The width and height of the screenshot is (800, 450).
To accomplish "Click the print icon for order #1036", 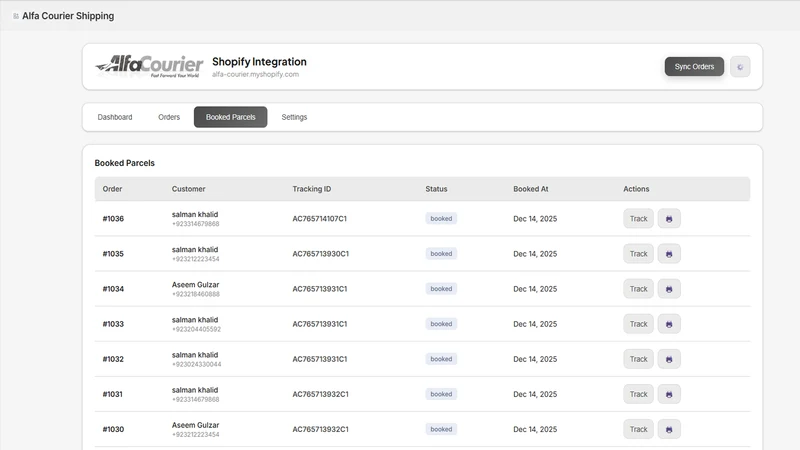I will [669, 218].
